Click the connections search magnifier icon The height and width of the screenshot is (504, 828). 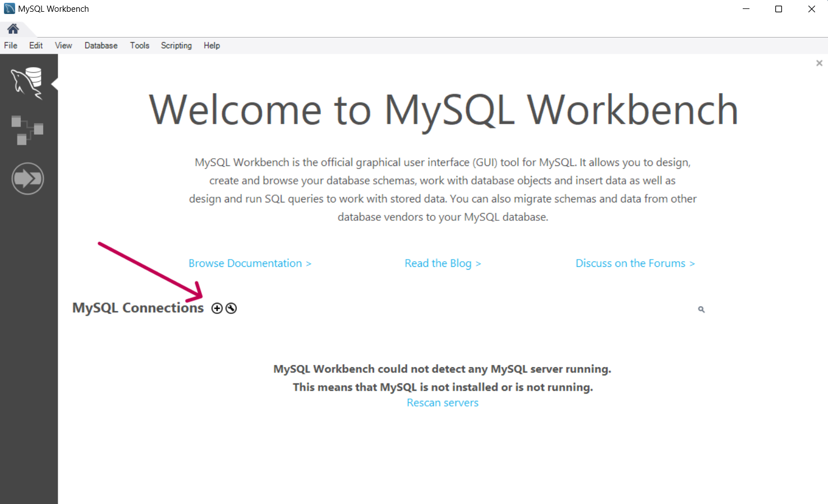pyautogui.click(x=701, y=309)
